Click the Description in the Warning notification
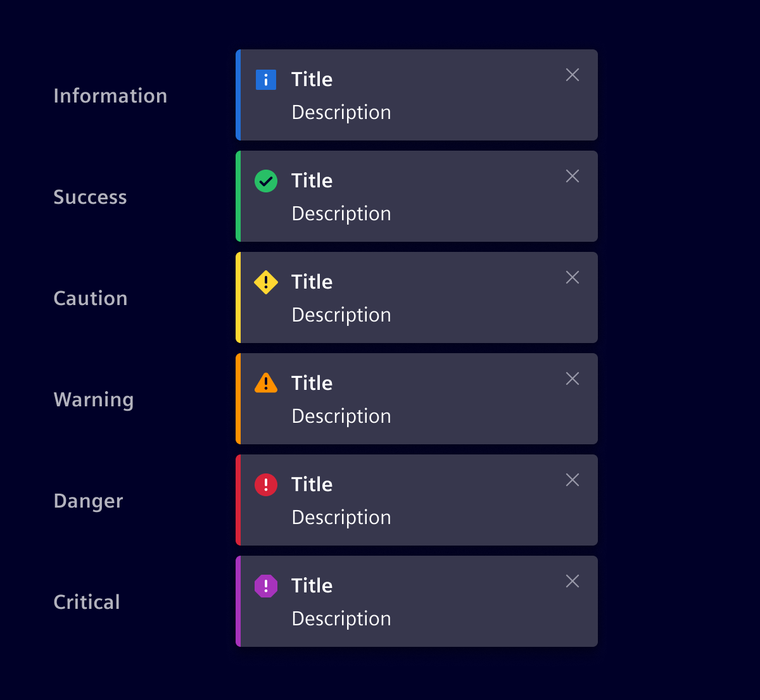Viewport: 760px width, 700px height. (x=341, y=416)
